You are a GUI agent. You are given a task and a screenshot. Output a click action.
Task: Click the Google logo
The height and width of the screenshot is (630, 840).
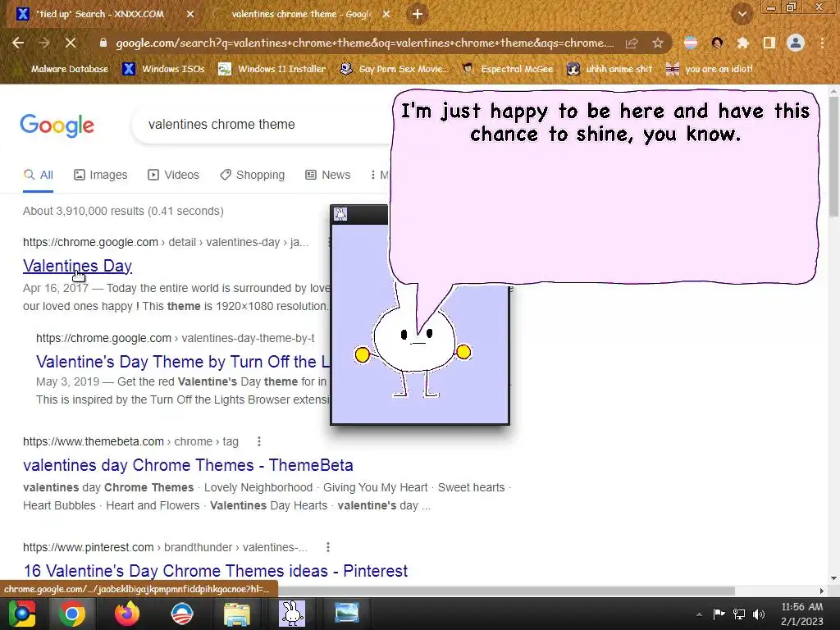[x=57, y=126]
